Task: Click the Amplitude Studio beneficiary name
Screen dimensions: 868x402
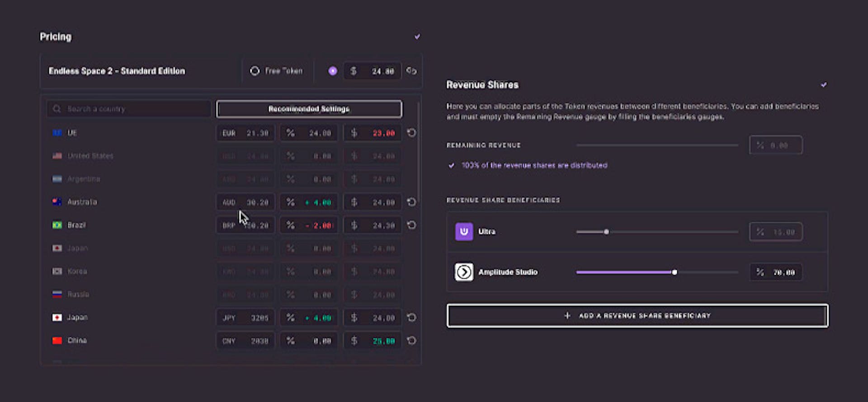Action: click(508, 272)
